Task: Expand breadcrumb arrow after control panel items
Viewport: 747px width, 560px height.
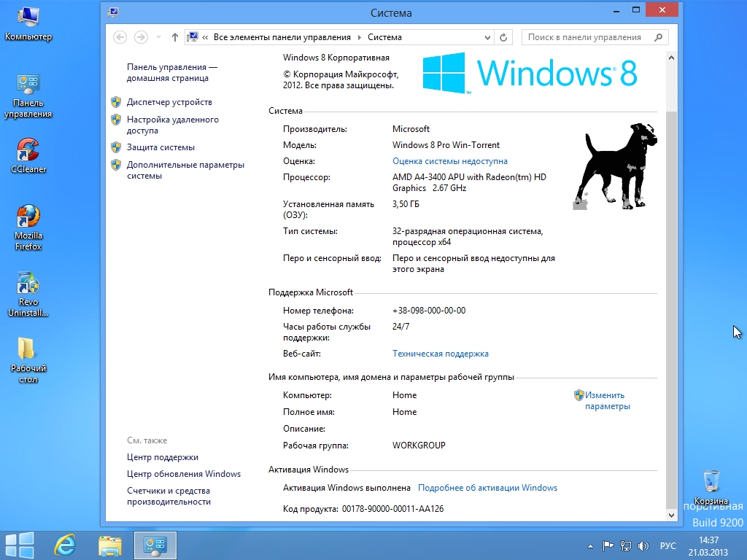Action: [x=357, y=37]
